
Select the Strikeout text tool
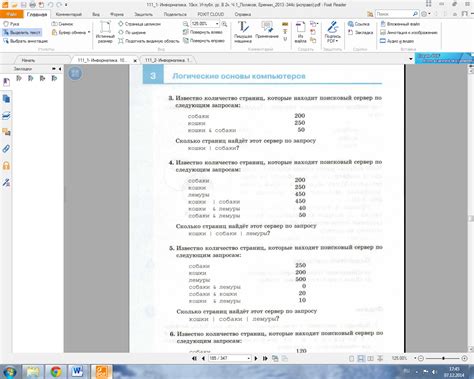[285, 32]
